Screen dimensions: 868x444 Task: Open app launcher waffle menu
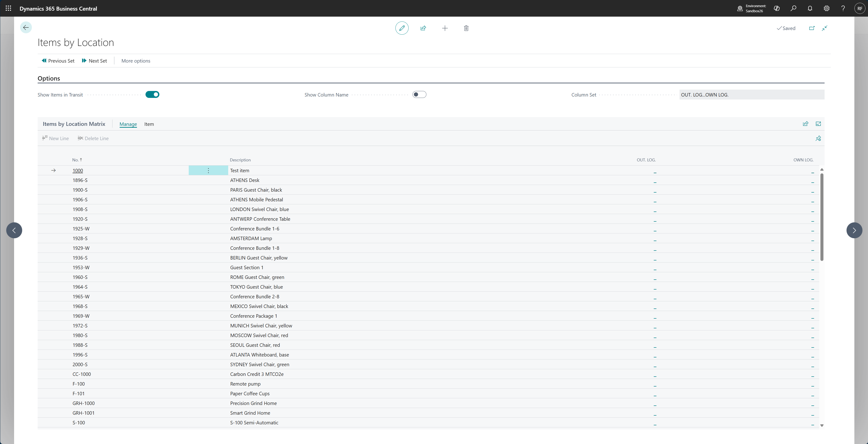pyautogui.click(x=8, y=8)
